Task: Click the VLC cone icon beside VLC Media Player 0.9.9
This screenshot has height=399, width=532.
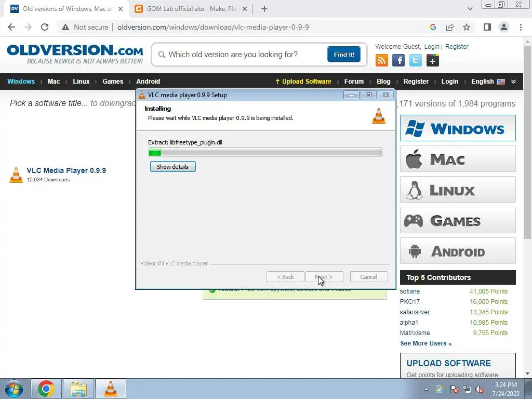Action: 16,175
